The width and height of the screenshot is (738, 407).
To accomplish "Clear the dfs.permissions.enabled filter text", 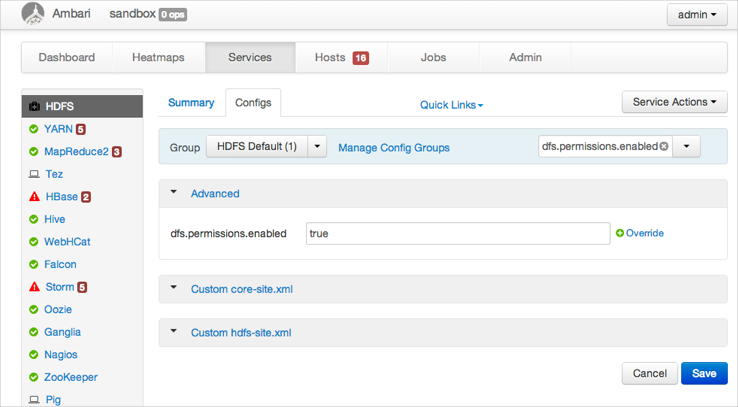I will point(664,147).
